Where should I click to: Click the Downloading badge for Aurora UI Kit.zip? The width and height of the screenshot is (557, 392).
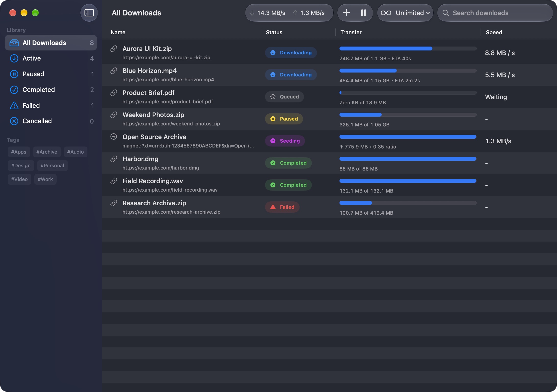[291, 53]
